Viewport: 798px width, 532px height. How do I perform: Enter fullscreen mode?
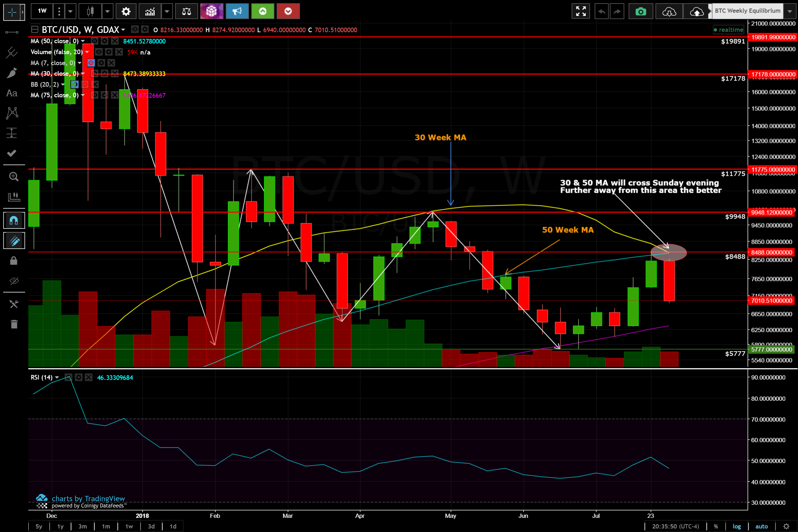pos(581,12)
